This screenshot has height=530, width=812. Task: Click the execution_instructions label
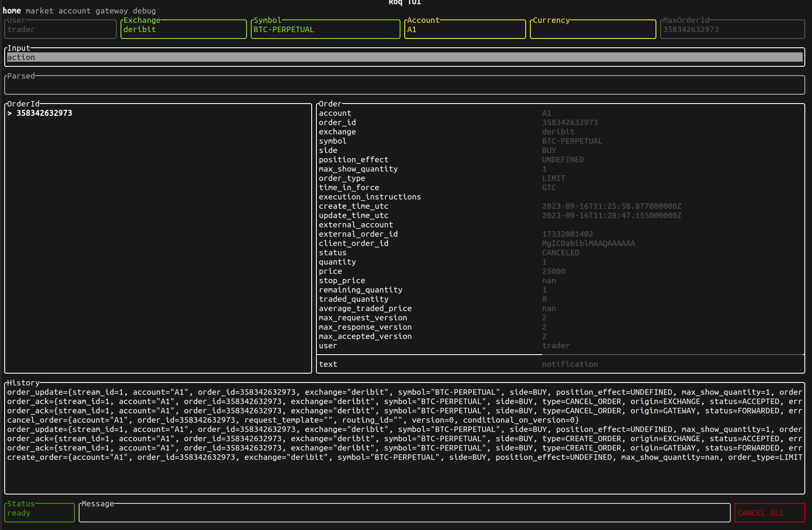pos(370,197)
